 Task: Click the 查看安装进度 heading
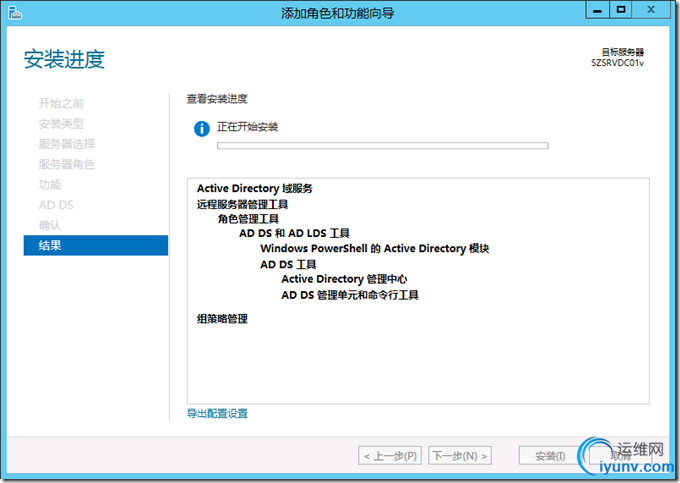(x=217, y=99)
